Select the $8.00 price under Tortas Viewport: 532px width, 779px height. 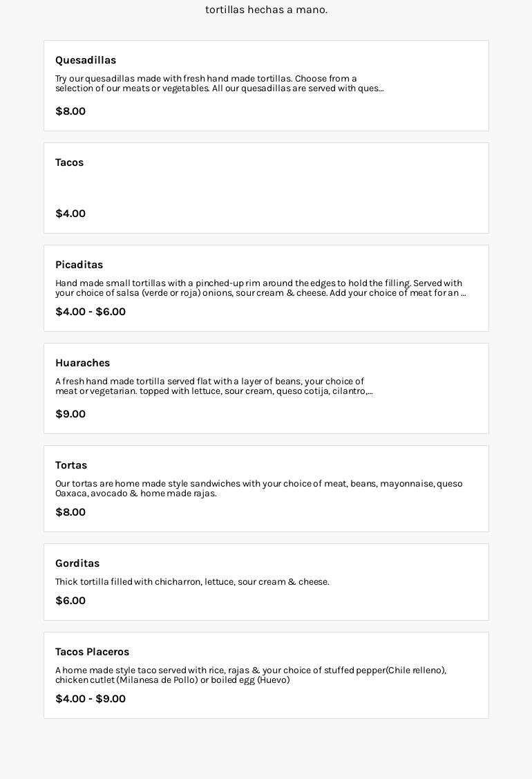pos(70,512)
